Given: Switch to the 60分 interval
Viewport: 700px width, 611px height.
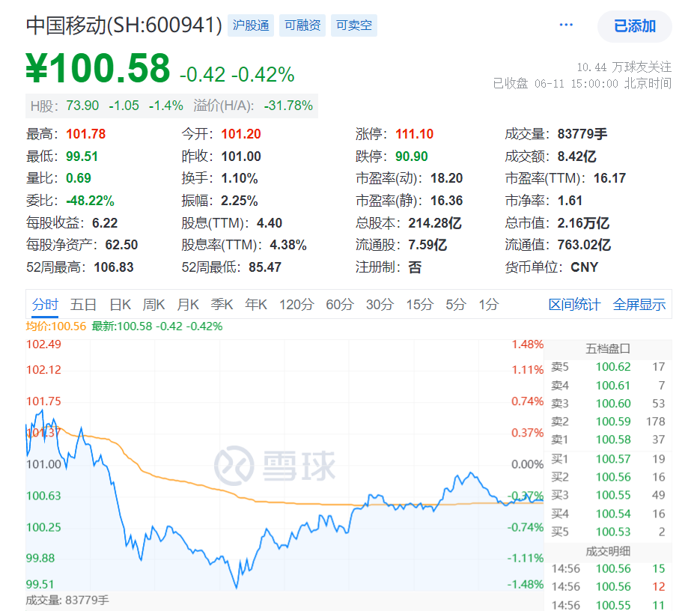Looking at the screenshot, I should click(340, 305).
